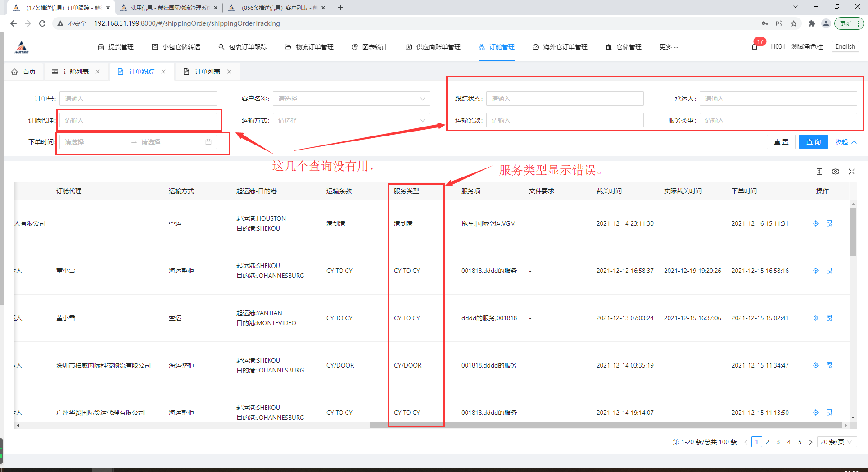Bookmark this page with star icon

(794, 23)
